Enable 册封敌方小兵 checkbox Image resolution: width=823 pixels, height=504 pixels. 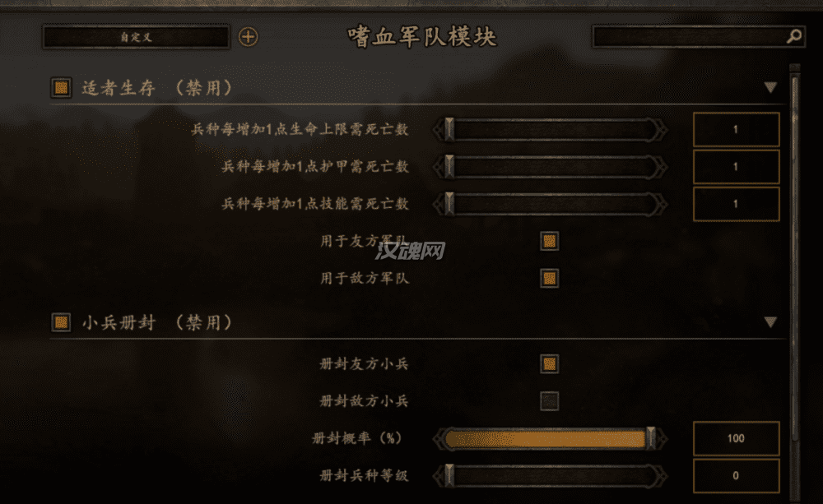coord(550,401)
